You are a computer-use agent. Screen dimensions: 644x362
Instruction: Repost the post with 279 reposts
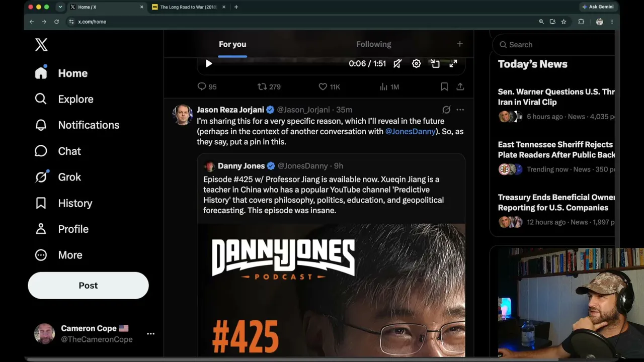click(269, 87)
